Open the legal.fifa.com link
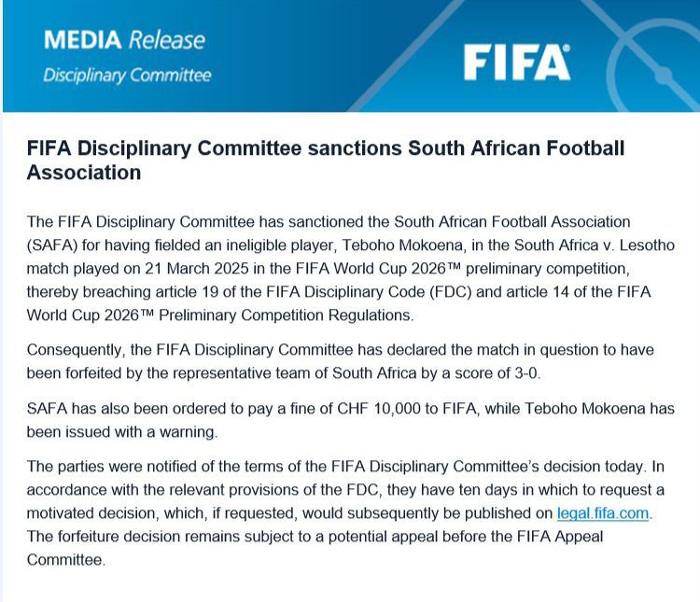 (603, 514)
